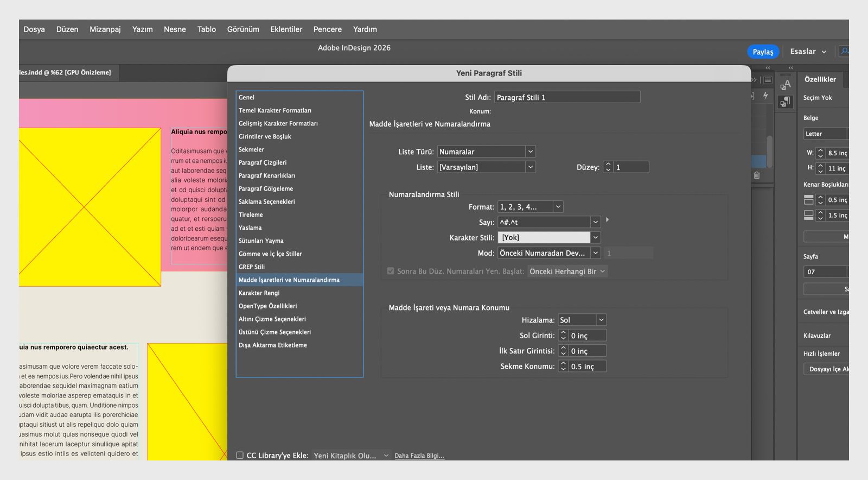
Task: Click the Quick Apply lightning icon
Action: (765, 96)
